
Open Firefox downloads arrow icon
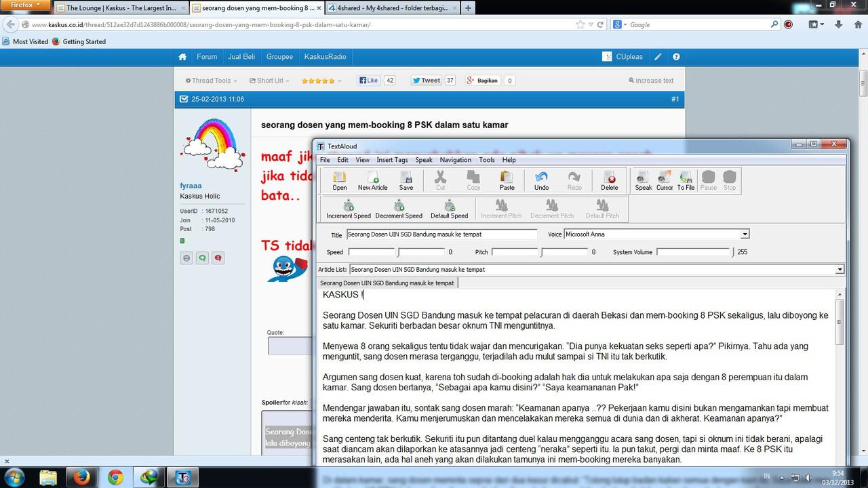click(839, 24)
